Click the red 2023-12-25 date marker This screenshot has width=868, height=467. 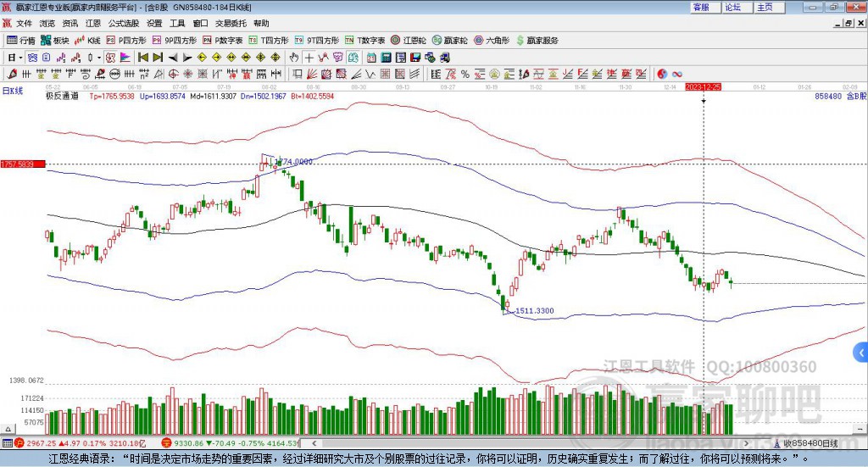(703, 86)
